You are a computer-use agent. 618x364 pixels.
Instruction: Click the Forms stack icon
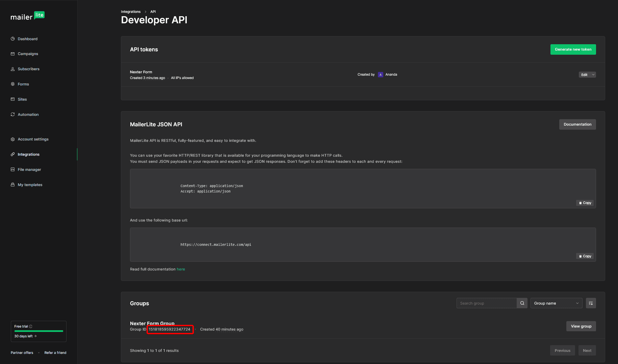(13, 84)
